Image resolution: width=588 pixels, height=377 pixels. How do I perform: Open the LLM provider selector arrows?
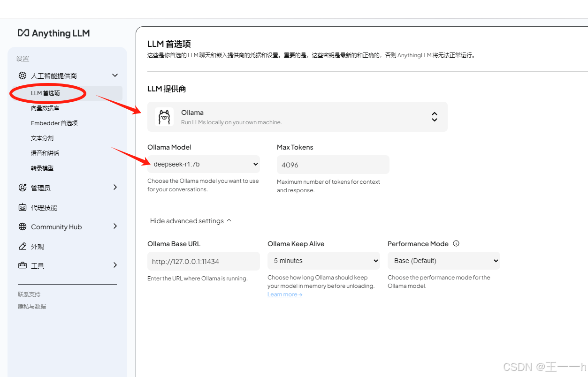(435, 117)
